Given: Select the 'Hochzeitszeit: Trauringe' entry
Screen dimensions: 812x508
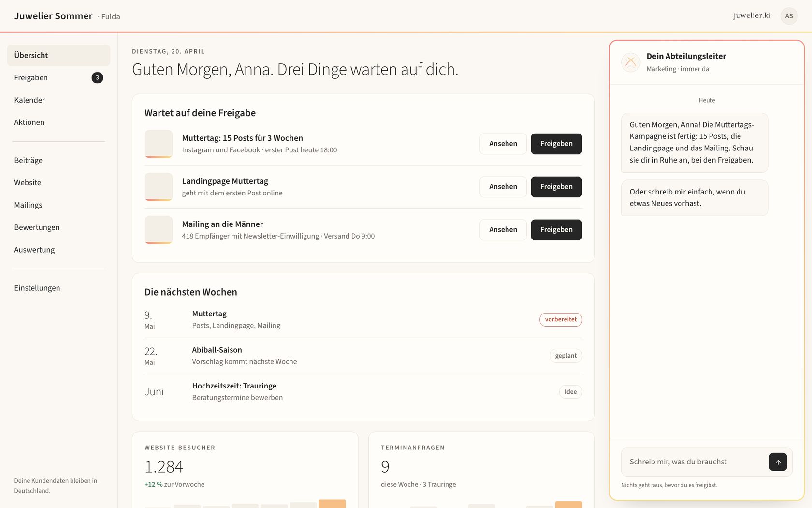Looking at the screenshot, I should click(x=234, y=386).
